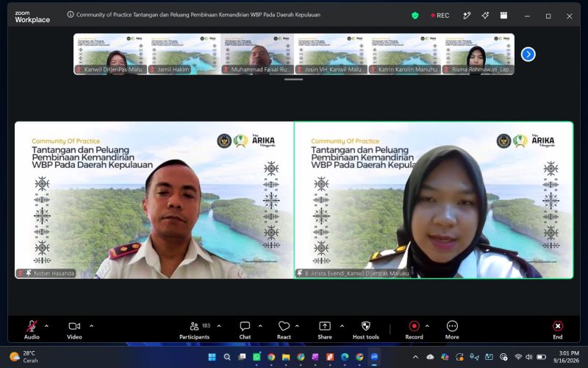588x368 pixels.
Task: Open the Participants panel
Action: [195, 330]
